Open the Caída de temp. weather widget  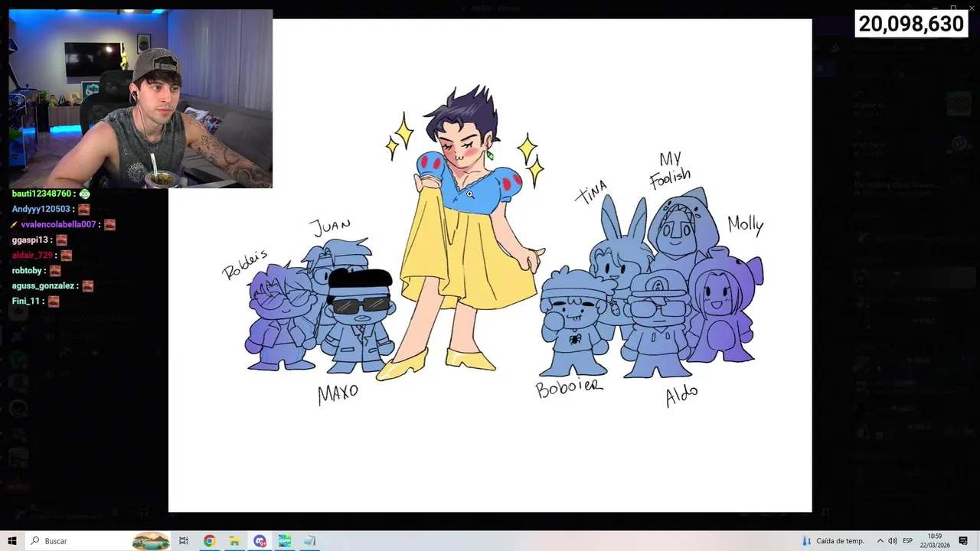832,541
